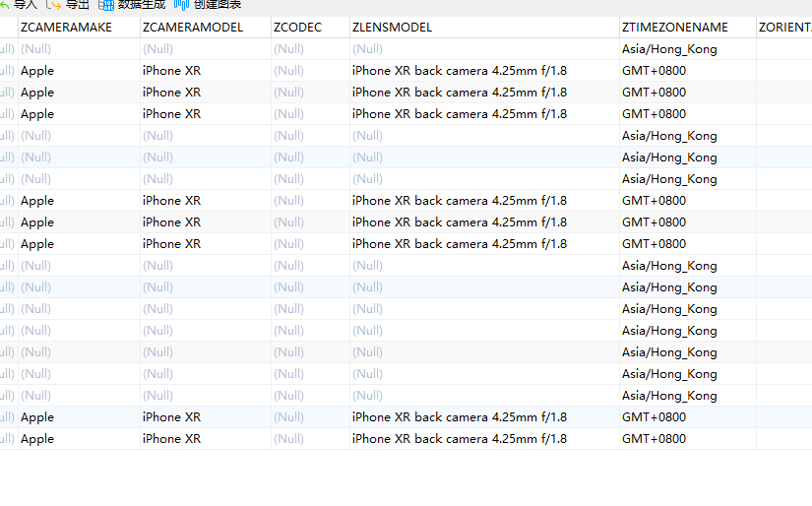Screen dimensions: 812x506
Task: Select the topmost iPhone XR cell under ZCAMERAMODEL
Action: coord(206,71)
